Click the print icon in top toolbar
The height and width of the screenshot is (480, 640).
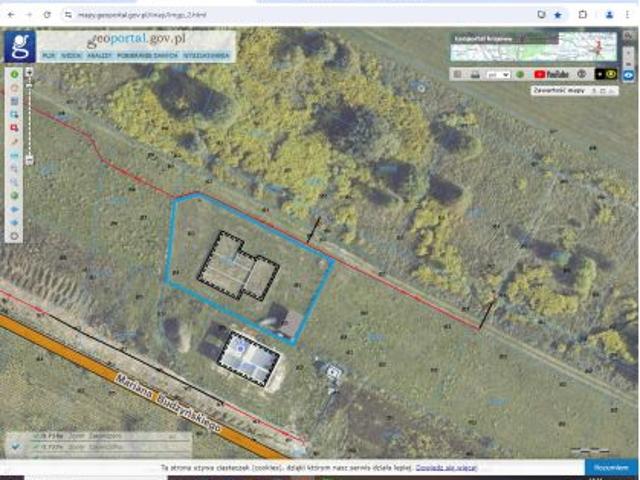click(474, 74)
